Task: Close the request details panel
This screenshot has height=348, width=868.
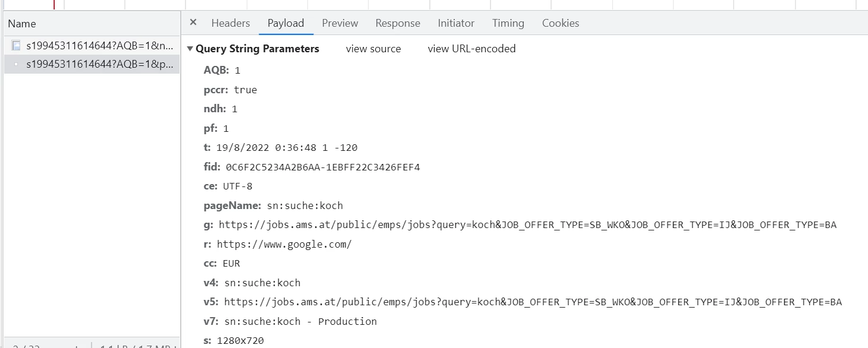Action: pos(193,23)
